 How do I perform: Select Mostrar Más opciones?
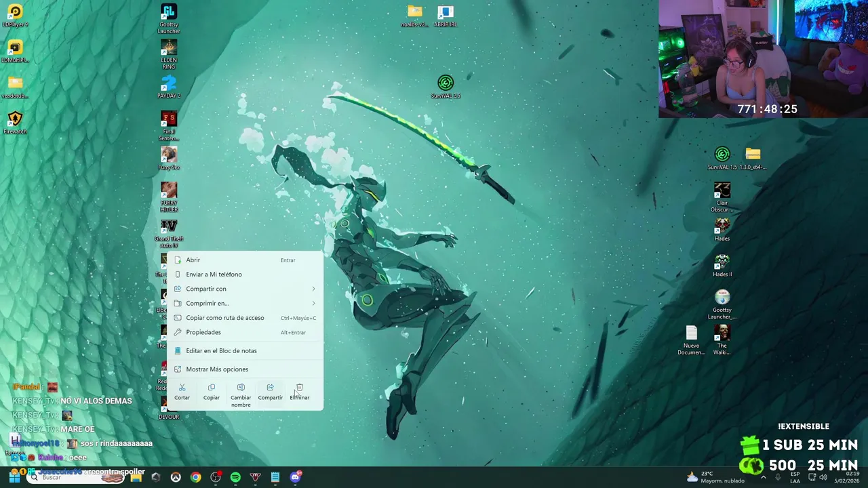245,369
